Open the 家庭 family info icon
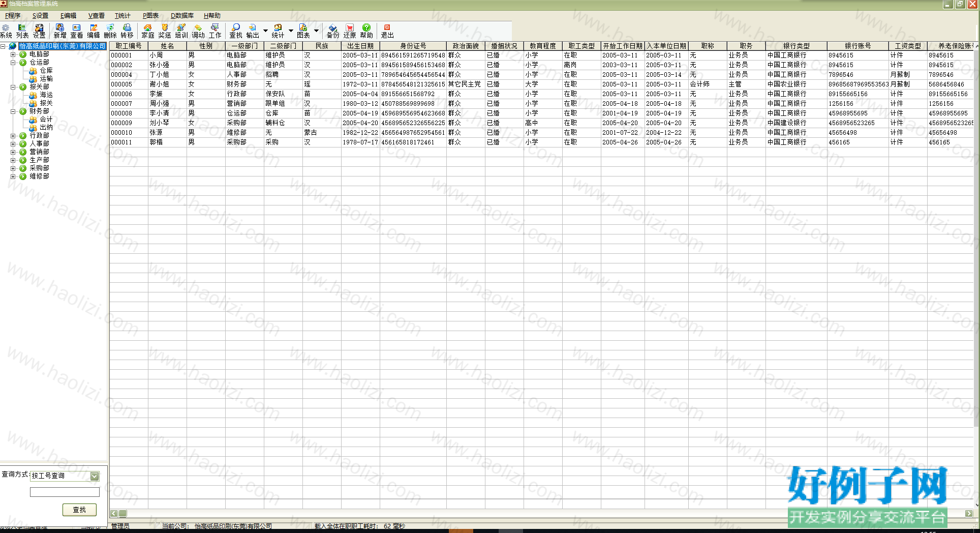 pos(148,31)
